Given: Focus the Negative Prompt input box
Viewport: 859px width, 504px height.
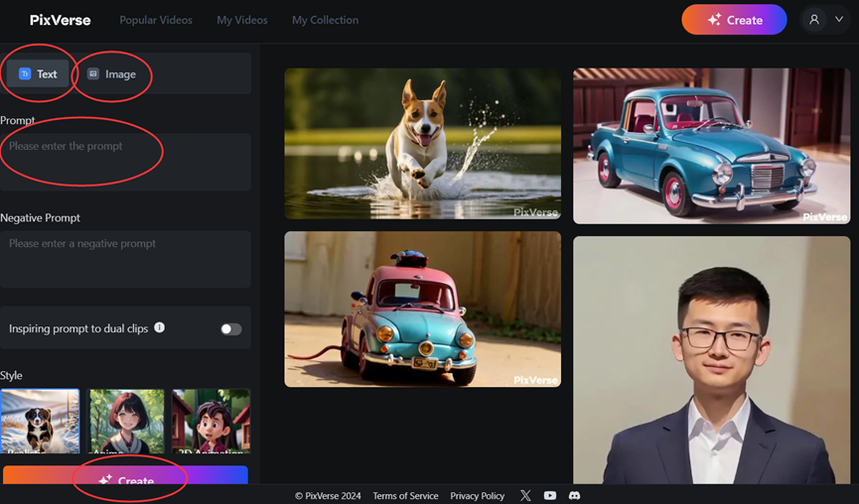Looking at the screenshot, I should [125, 259].
